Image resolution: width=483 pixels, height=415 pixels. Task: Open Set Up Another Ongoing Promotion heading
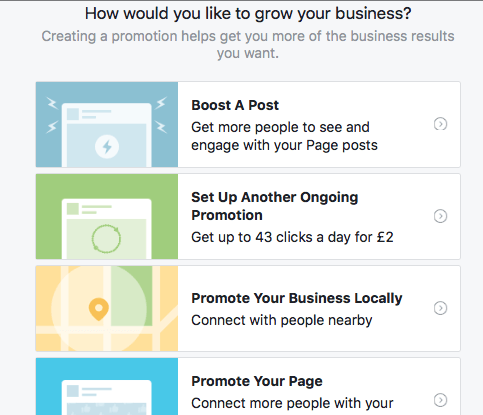(275, 206)
